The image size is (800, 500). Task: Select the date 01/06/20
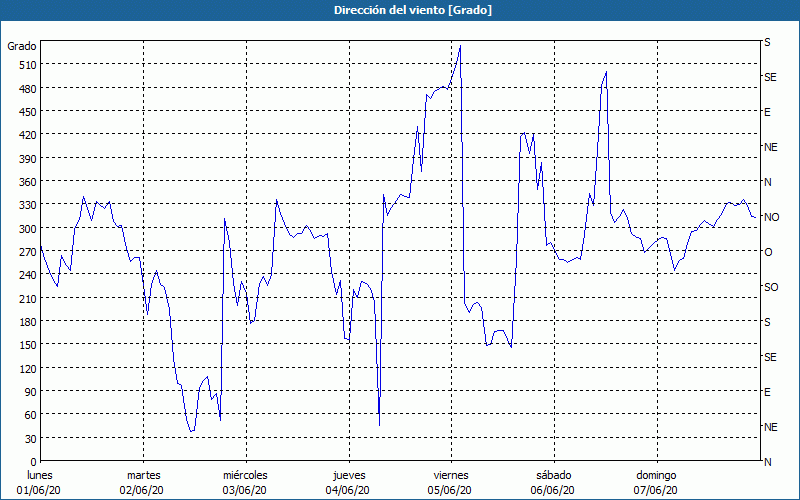point(39,491)
